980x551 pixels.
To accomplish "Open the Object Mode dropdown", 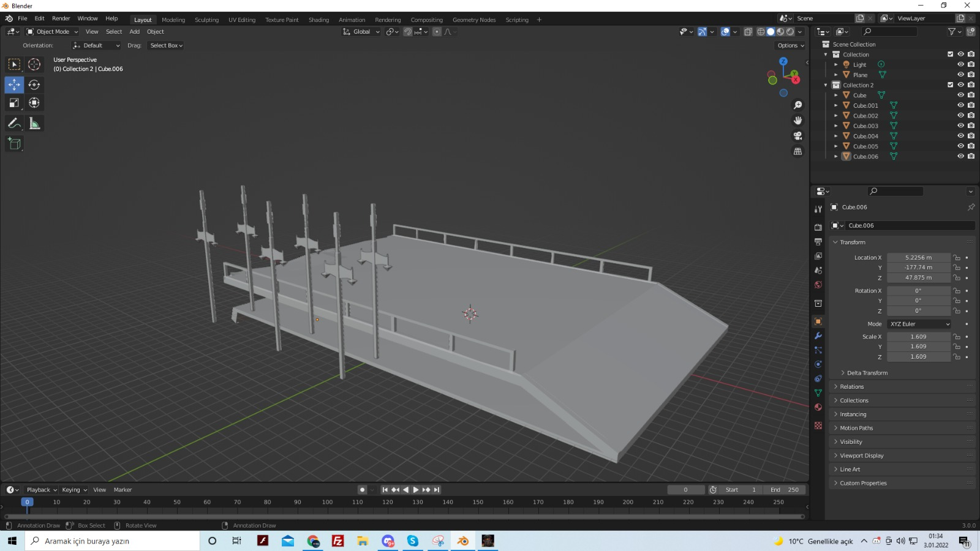I will pos(52,32).
